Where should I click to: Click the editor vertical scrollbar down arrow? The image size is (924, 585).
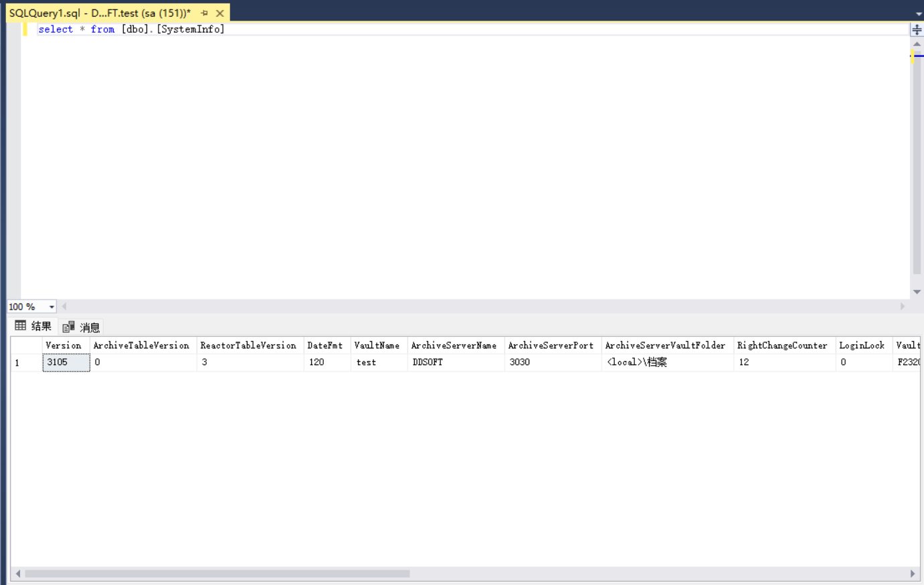917,292
